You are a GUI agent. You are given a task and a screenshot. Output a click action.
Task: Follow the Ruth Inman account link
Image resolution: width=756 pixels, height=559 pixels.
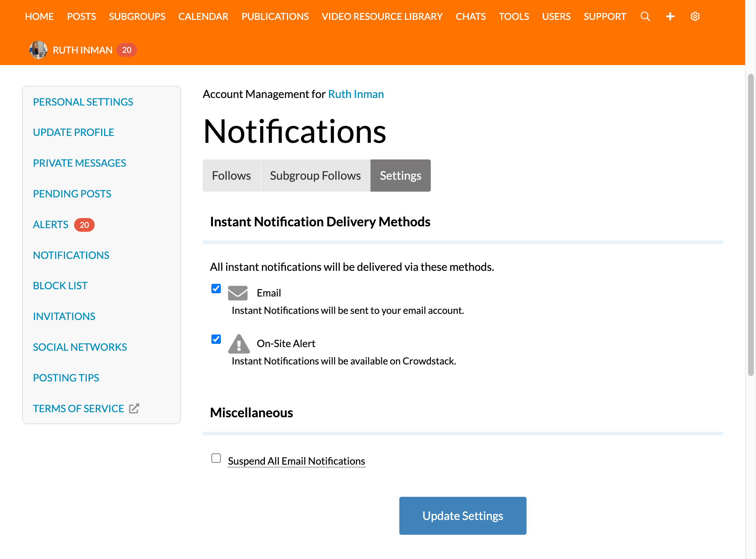[356, 94]
